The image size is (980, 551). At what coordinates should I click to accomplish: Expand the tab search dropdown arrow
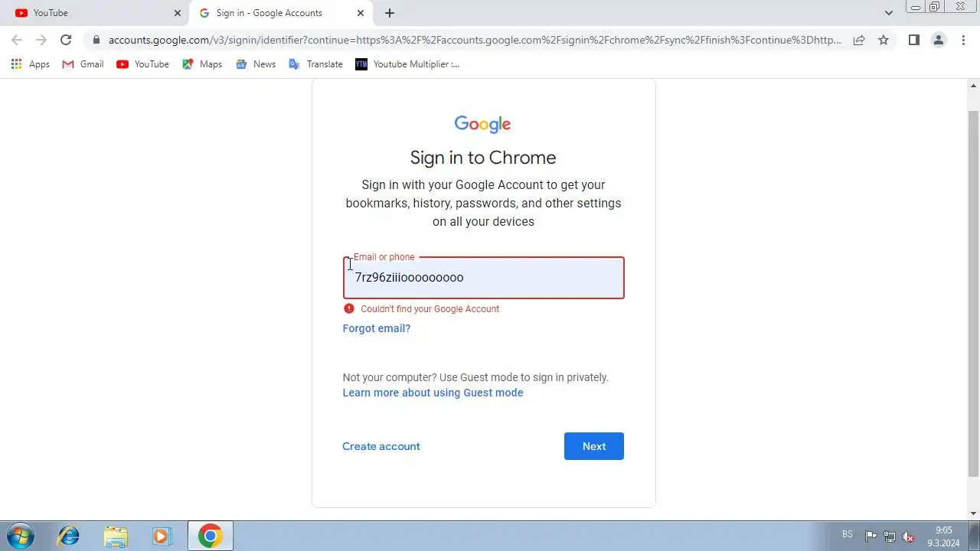(889, 13)
